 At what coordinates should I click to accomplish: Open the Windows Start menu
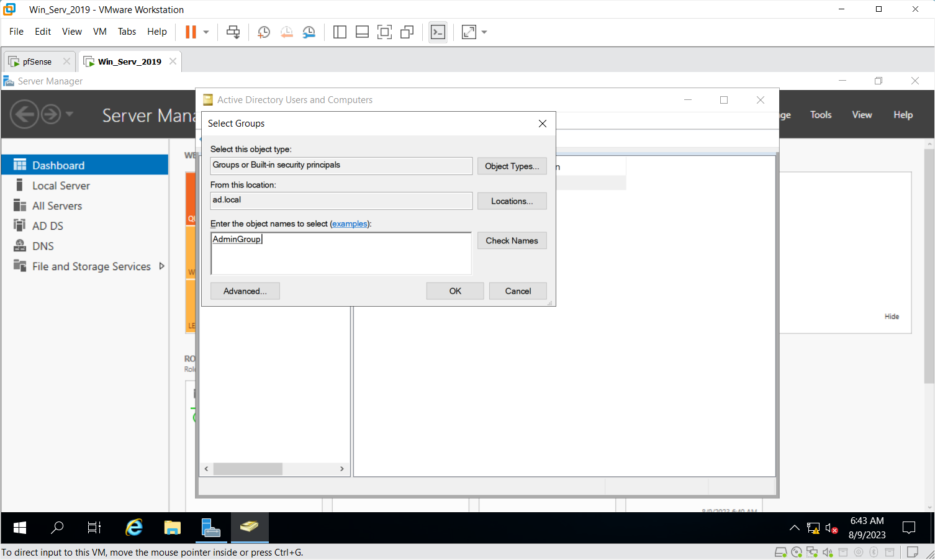point(20,528)
